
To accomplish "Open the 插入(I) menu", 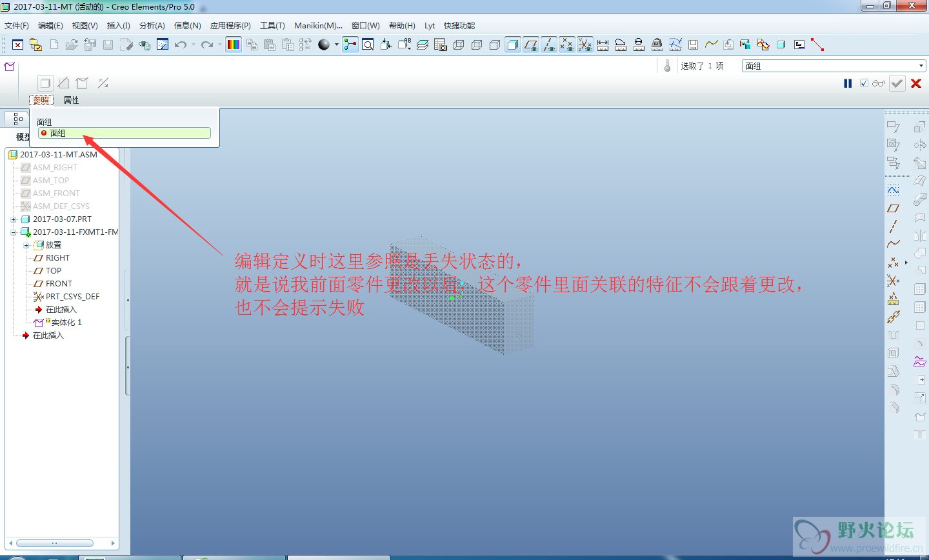I will click(118, 26).
